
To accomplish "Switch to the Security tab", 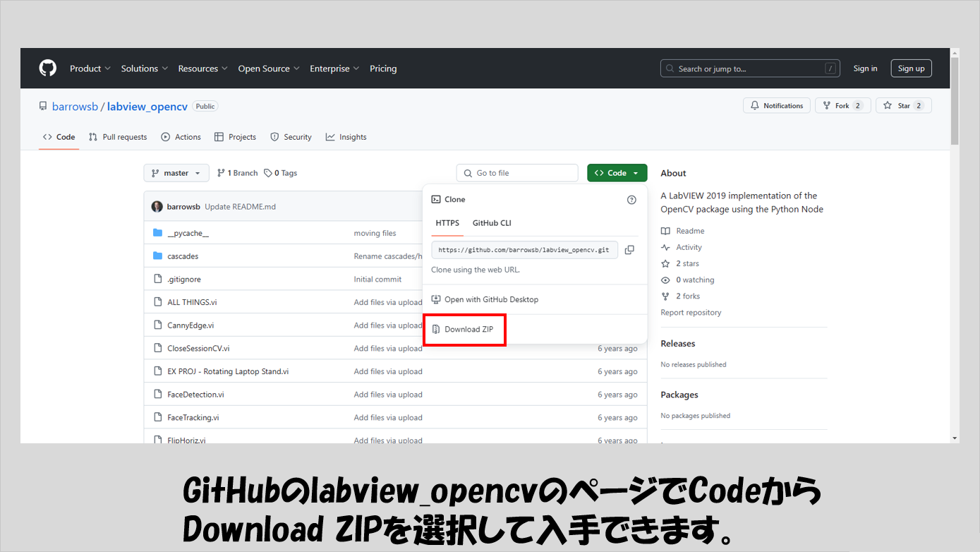I will [291, 137].
